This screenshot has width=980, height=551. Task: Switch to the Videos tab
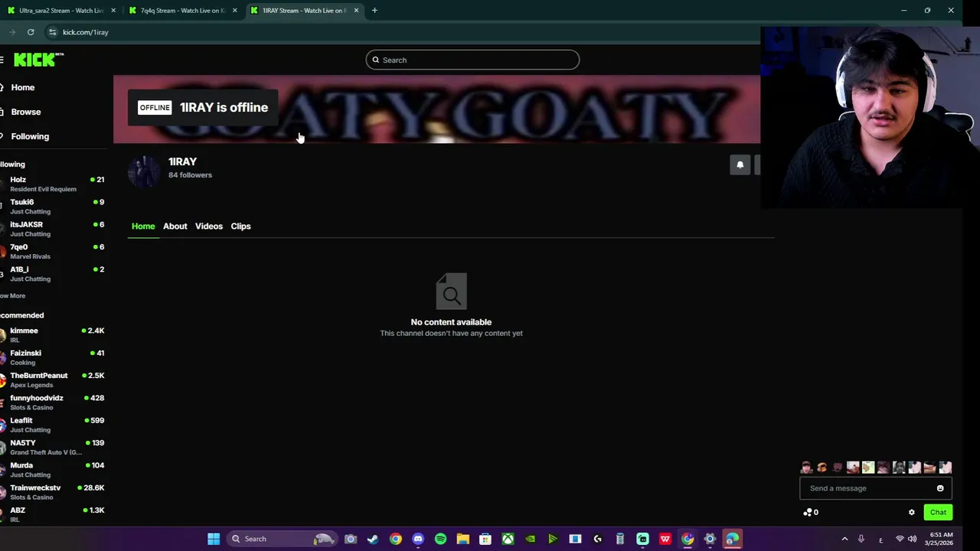click(208, 226)
